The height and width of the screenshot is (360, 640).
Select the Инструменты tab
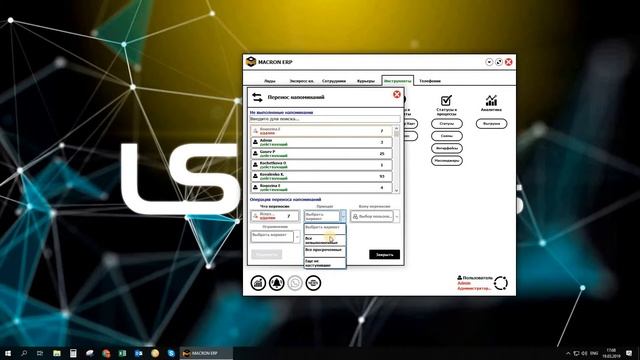pos(398,81)
